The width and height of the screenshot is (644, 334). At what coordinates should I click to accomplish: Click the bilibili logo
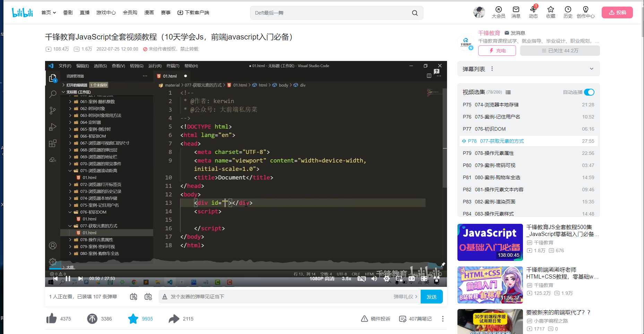pyautogui.click(x=23, y=12)
